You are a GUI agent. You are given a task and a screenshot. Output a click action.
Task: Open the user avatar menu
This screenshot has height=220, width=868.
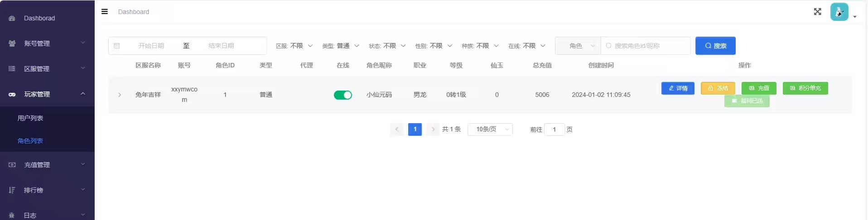pyautogui.click(x=841, y=12)
